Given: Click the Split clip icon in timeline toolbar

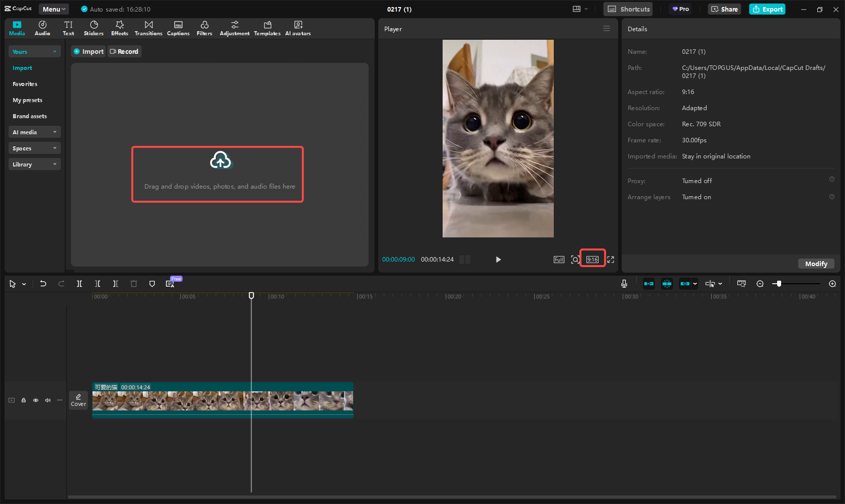Looking at the screenshot, I should click(x=79, y=284).
